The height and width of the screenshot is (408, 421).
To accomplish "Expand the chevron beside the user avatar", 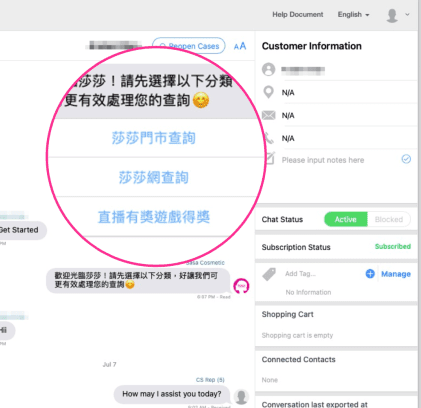I will click(x=407, y=15).
